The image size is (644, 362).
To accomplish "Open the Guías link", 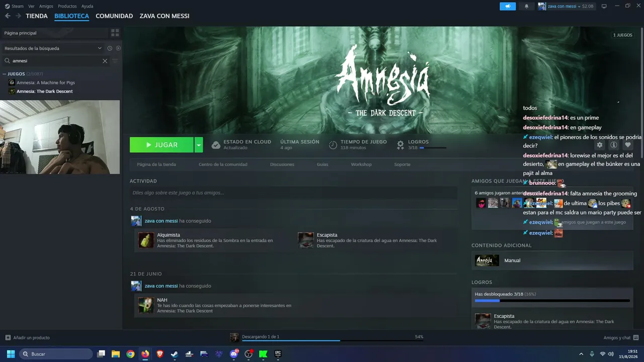I will 323,164.
